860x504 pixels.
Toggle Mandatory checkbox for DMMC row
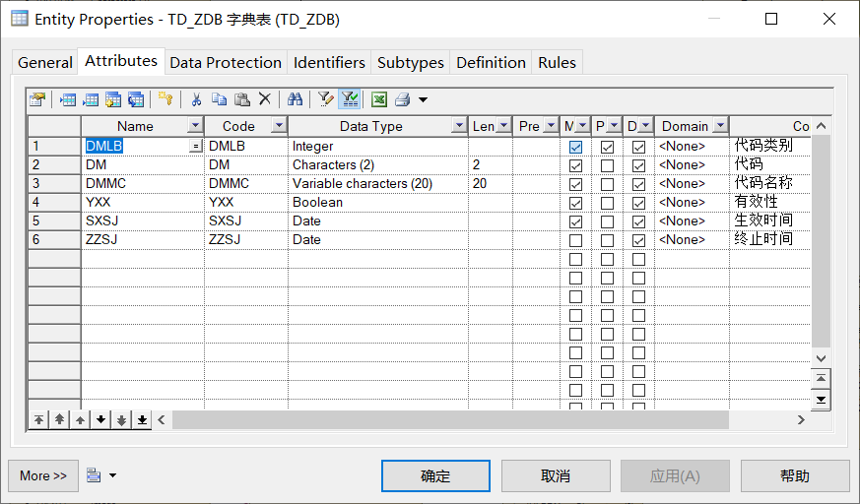coord(575,184)
